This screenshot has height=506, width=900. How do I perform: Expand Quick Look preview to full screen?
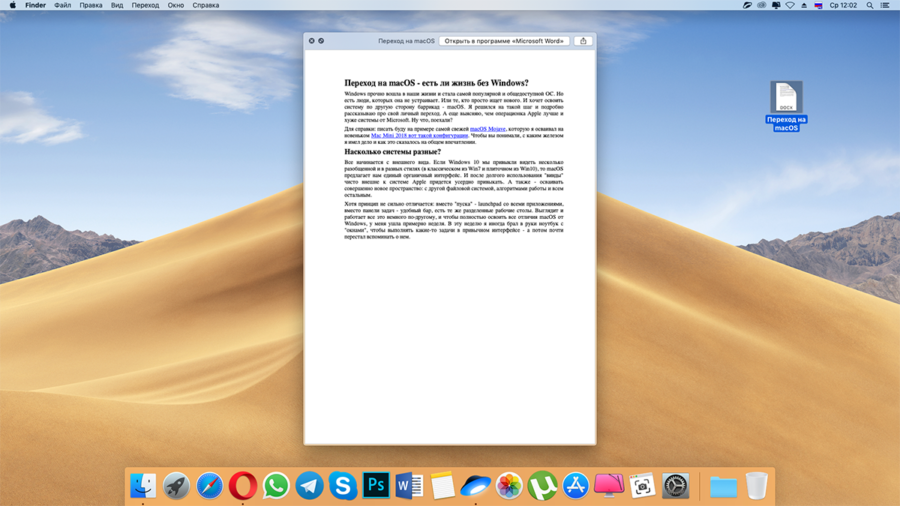(x=321, y=41)
